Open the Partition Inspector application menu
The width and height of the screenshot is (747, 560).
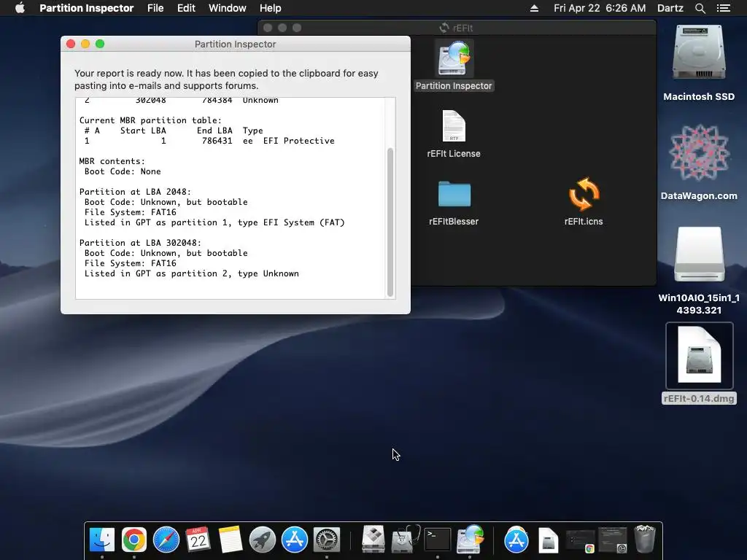86,8
